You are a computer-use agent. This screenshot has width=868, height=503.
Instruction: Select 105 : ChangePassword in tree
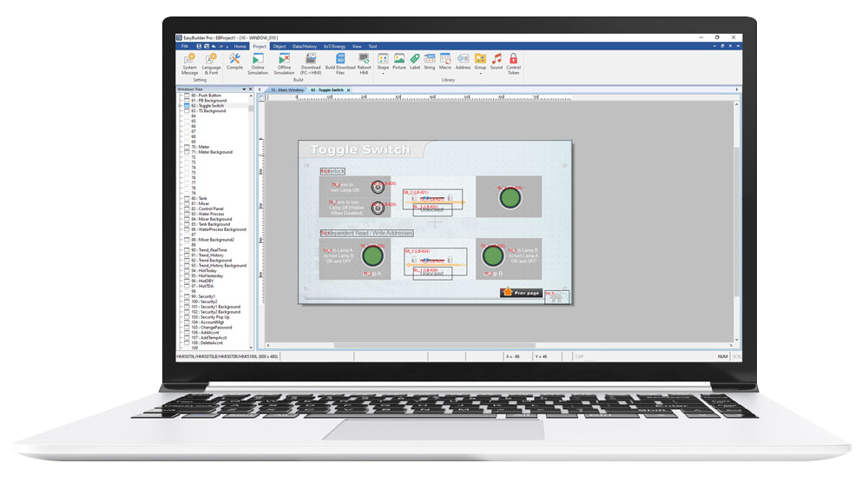(211, 328)
